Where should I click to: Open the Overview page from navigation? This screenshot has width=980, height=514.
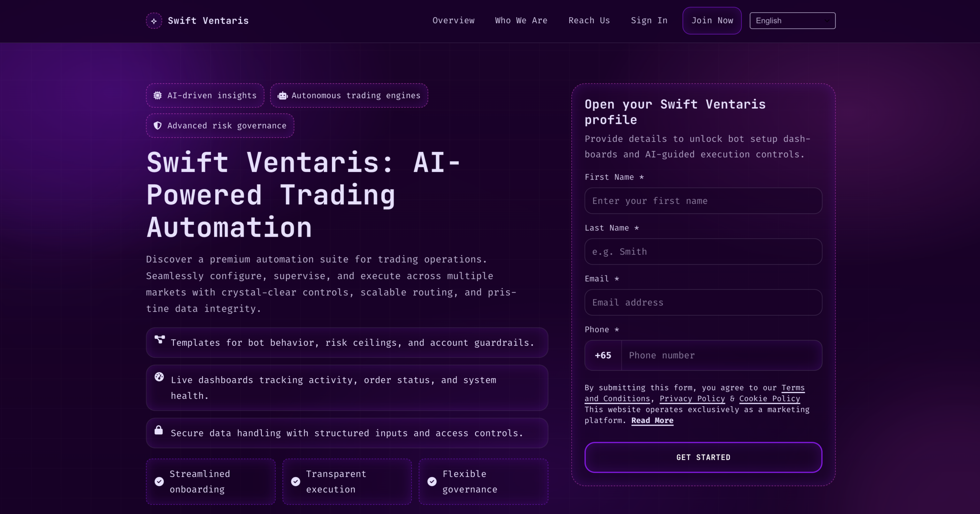(x=453, y=21)
